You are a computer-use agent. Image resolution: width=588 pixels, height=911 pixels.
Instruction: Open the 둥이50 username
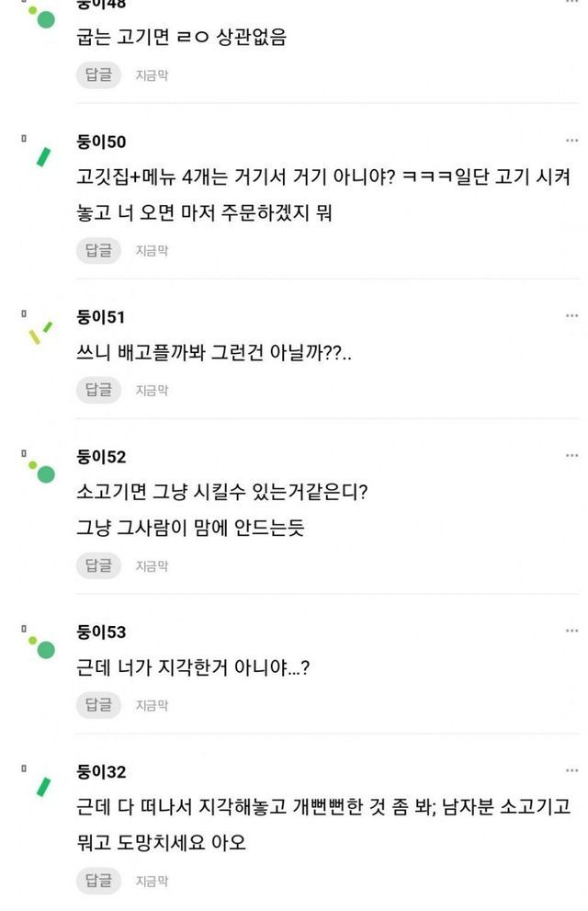[102, 142]
